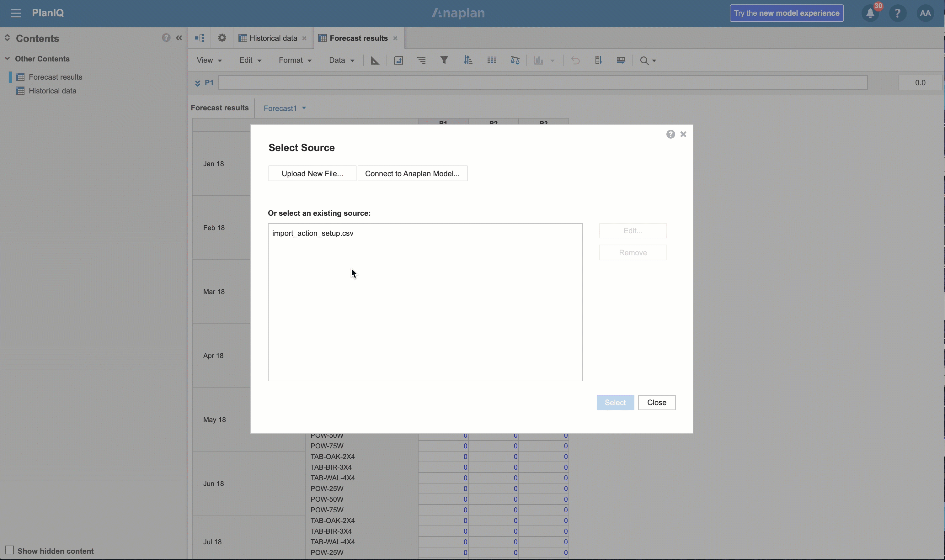
Task: Open the search magnifier dropdown
Action: 648,61
